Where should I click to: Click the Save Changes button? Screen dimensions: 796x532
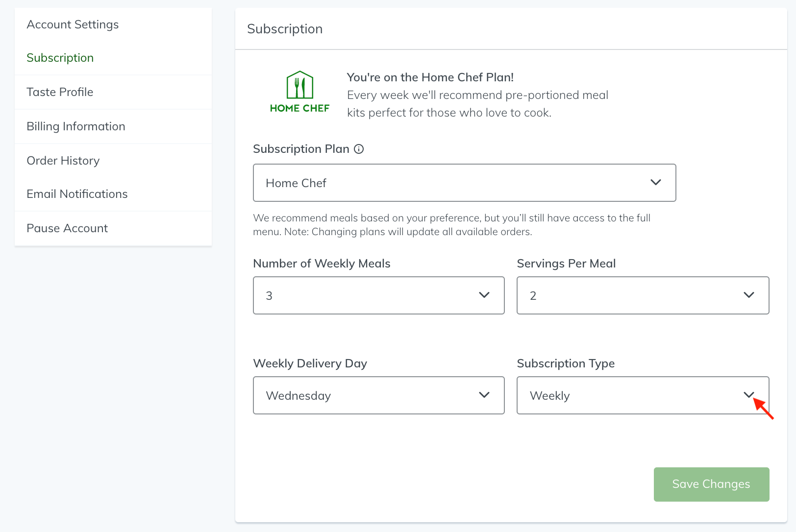[x=711, y=484]
